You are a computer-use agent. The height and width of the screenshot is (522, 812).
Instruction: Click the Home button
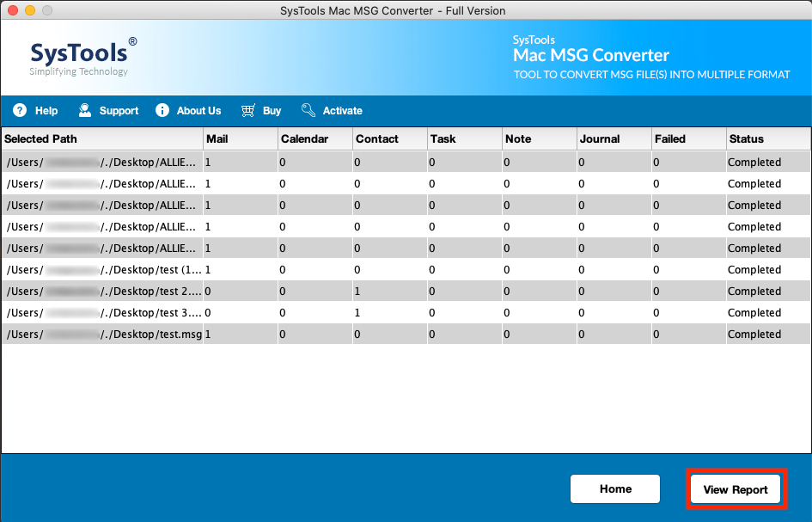[x=615, y=488]
